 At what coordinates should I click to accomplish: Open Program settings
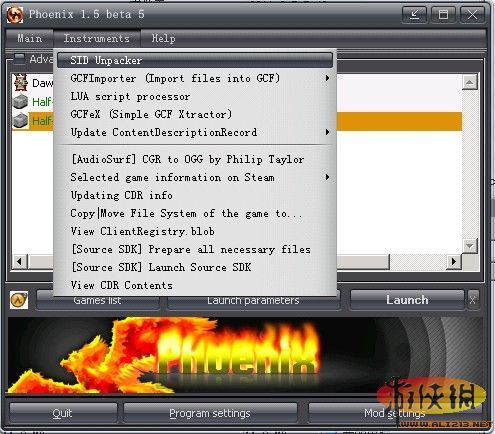pyautogui.click(x=210, y=413)
